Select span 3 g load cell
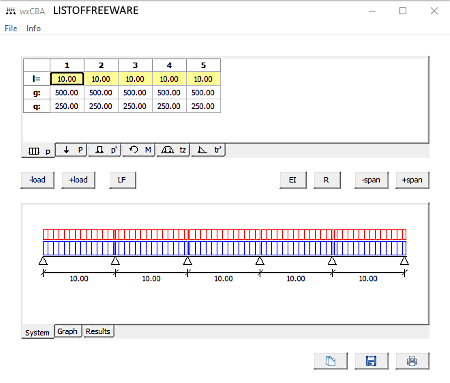Image resolution: width=450 pixels, height=383 pixels. click(x=135, y=93)
